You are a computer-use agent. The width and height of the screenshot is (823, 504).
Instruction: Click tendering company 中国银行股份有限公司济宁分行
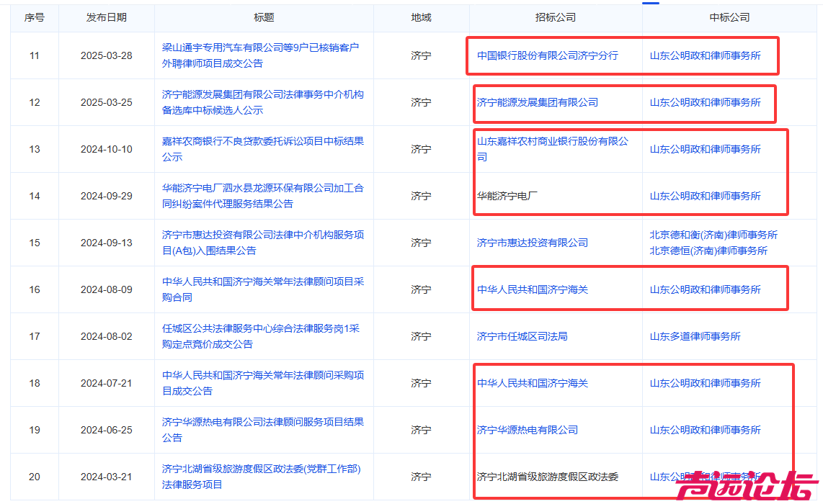point(547,55)
